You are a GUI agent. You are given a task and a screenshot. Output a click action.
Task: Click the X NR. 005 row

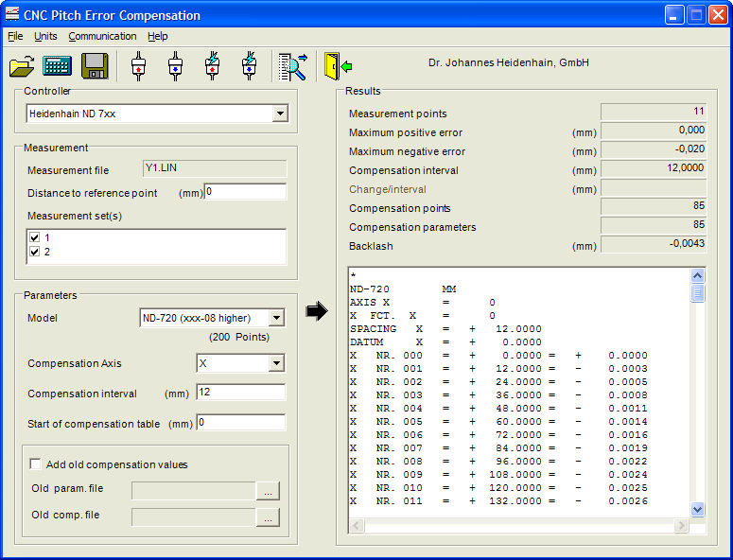click(x=498, y=422)
